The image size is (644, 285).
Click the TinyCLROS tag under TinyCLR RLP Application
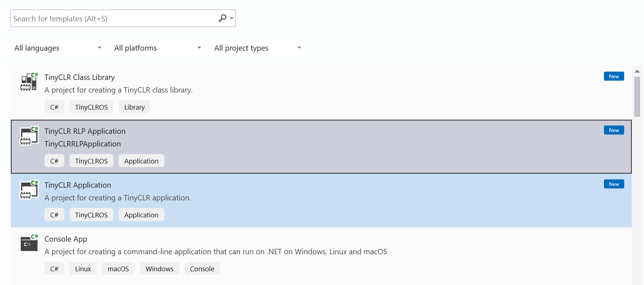point(91,161)
